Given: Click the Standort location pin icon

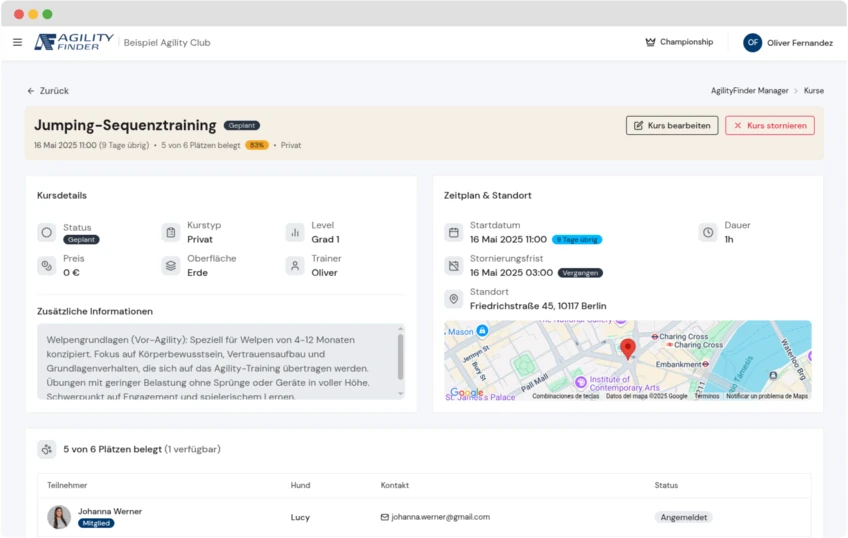Looking at the screenshot, I should pyautogui.click(x=454, y=299).
